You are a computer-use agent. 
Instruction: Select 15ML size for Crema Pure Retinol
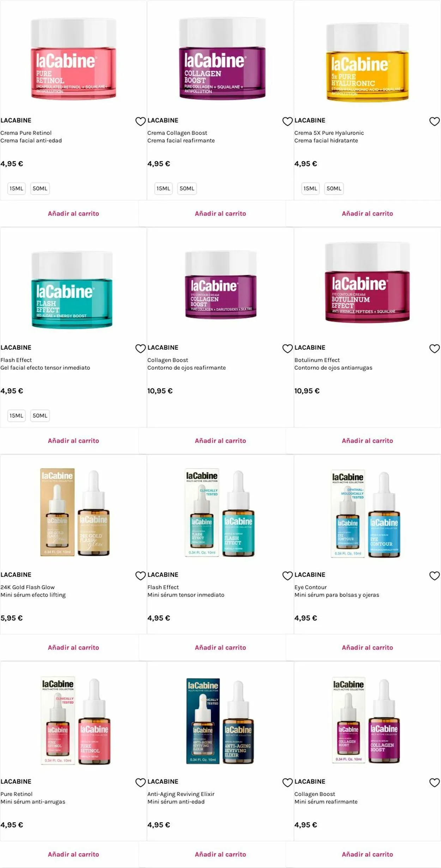coord(17,188)
